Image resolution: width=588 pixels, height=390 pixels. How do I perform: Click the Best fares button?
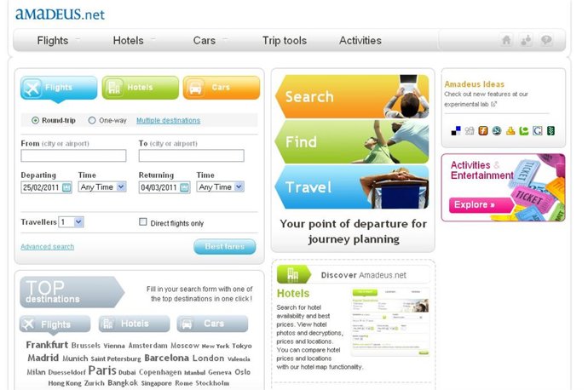225,246
